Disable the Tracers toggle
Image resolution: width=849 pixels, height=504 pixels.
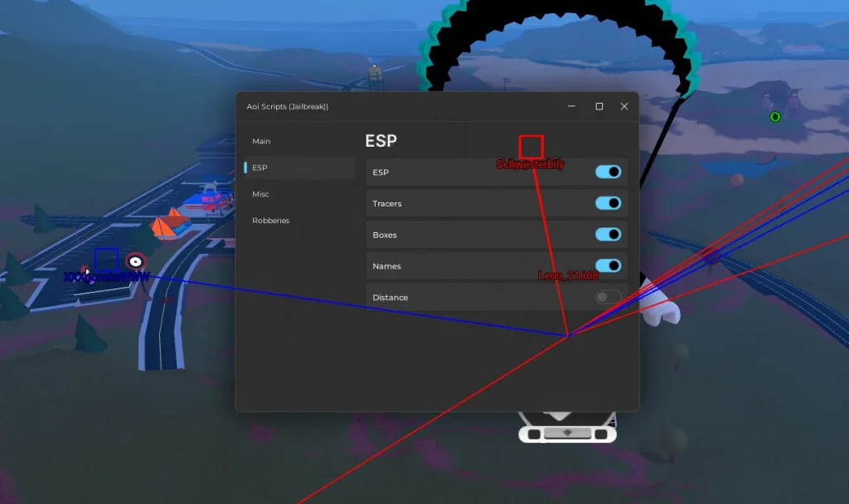pos(608,203)
